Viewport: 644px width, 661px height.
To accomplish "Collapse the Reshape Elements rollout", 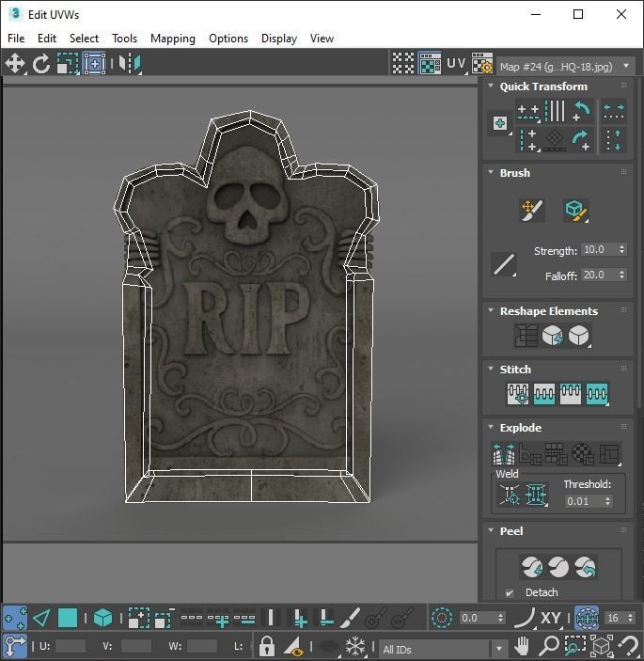I will point(491,310).
